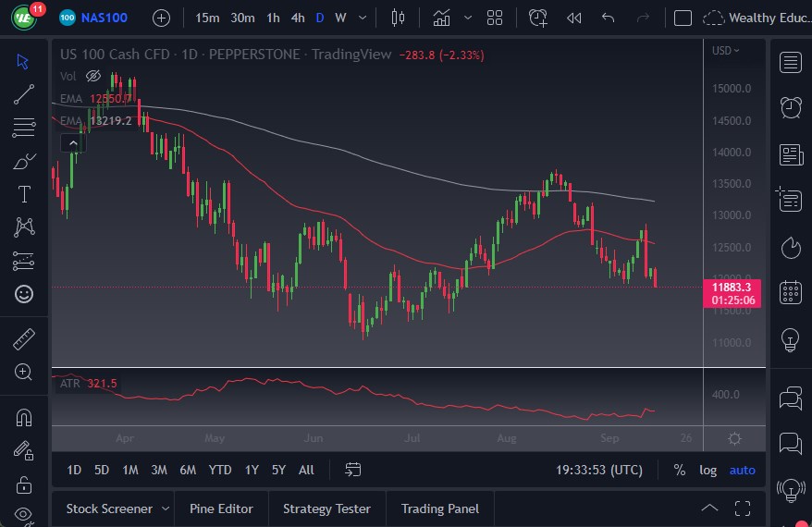Expand the Stock Screener dropdown arrow

tap(166, 509)
